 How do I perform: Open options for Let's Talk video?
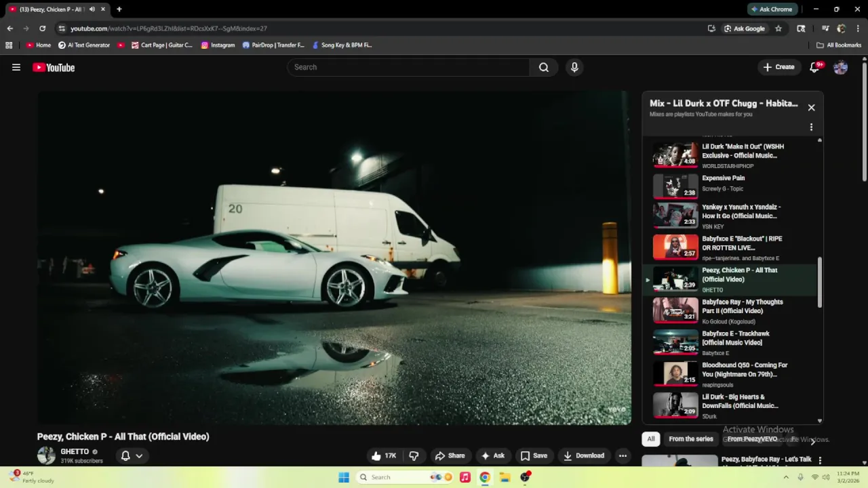pos(820,461)
